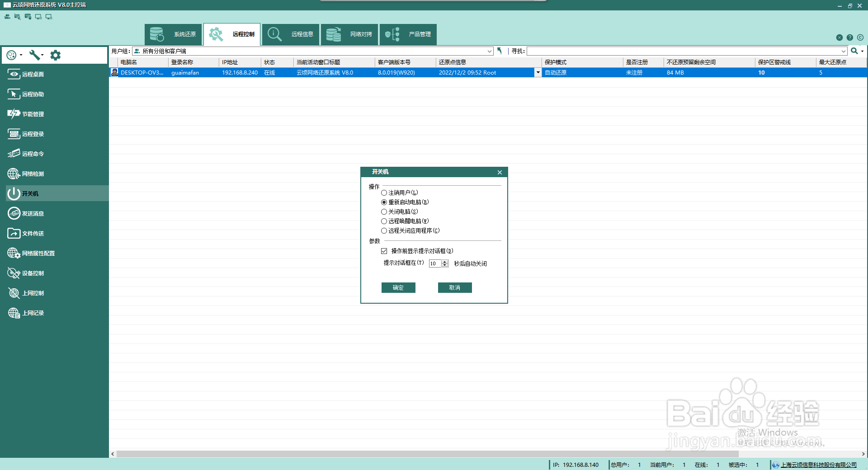The image size is (868, 470).
Task: Open dropdown arrow beside the magnifier icon
Action: coord(862,51)
